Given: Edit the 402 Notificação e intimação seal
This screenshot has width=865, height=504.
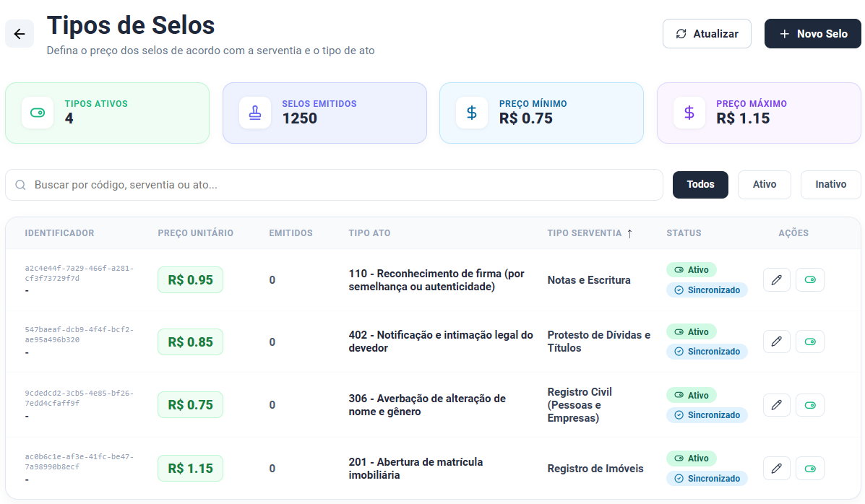Looking at the screenshot, I should point(776,342).
